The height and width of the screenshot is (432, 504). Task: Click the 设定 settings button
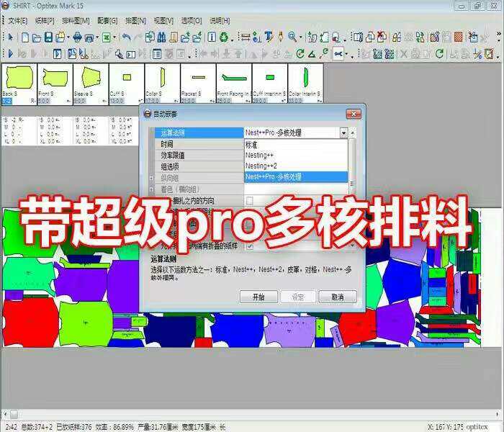[x=297, y=297]
